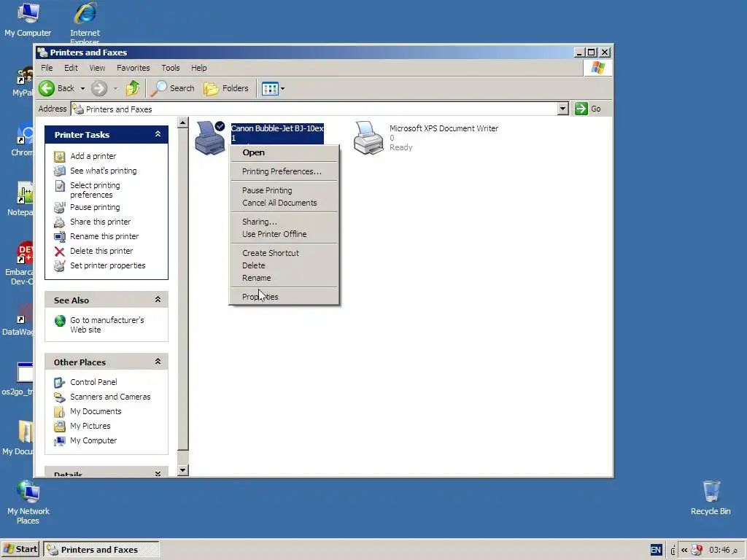Screen dimensions: 747x560
Task: Choose Cancel All Documents in context menu
Action: [284, 203]
